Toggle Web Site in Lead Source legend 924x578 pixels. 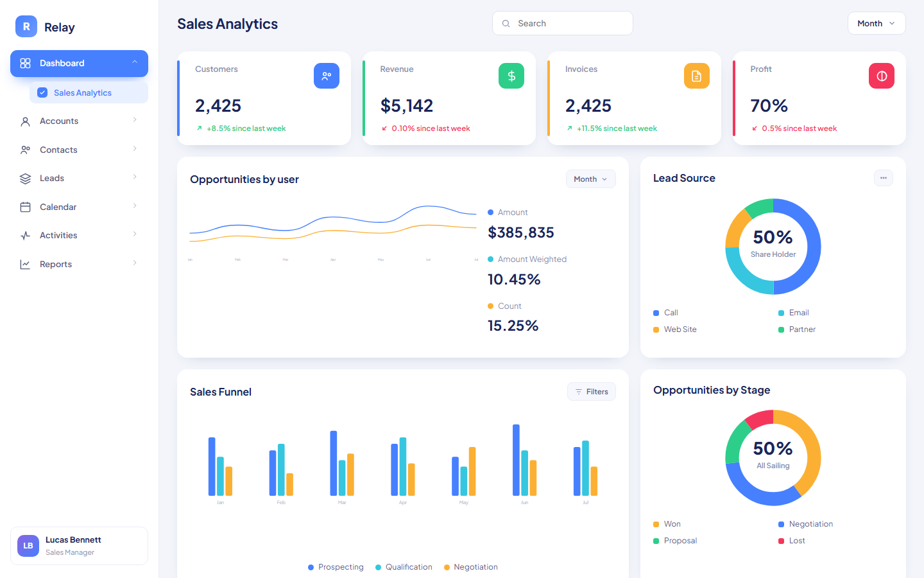[x=675, y=329]
